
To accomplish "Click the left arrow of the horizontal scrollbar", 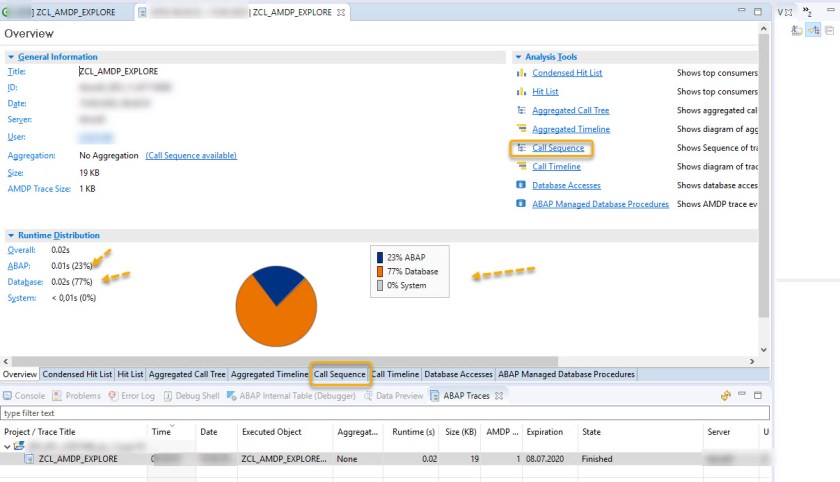I will click(x=6, y=362).
